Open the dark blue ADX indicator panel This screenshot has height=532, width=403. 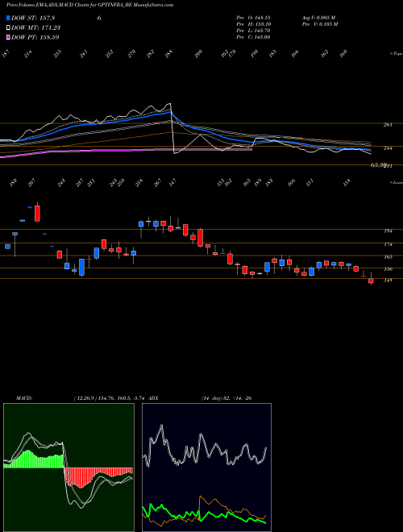pos(206,468)
